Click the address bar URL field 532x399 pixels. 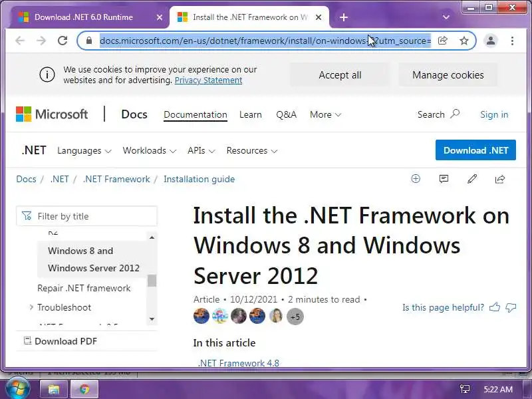[265, 41]
